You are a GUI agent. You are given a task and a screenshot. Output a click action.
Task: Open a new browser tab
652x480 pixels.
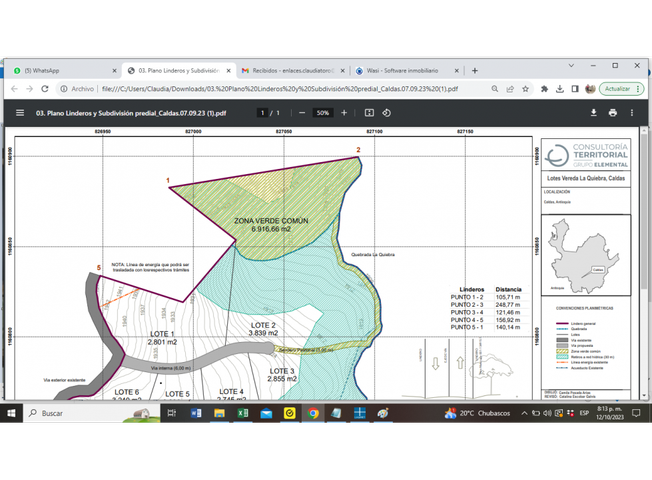[474, 71]
